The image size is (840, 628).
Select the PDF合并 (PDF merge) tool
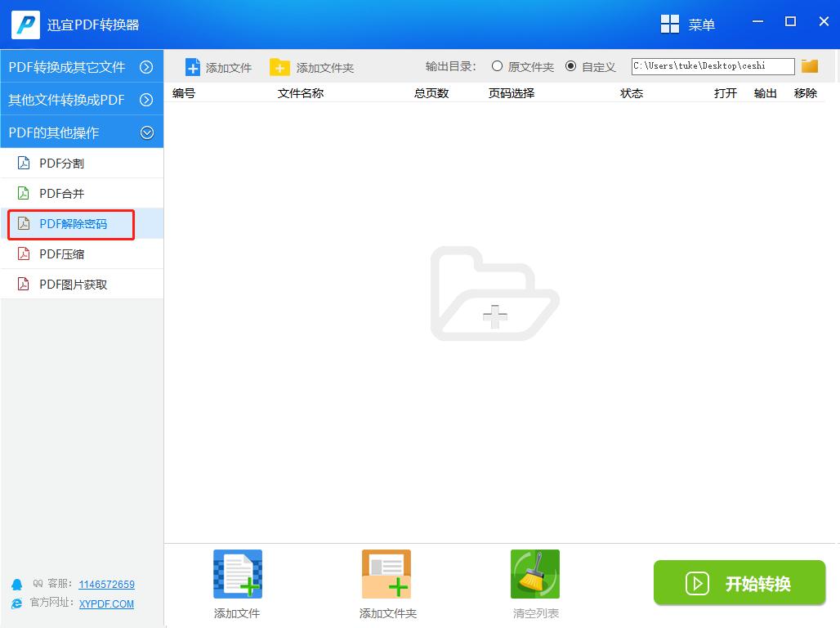point(61,193)
